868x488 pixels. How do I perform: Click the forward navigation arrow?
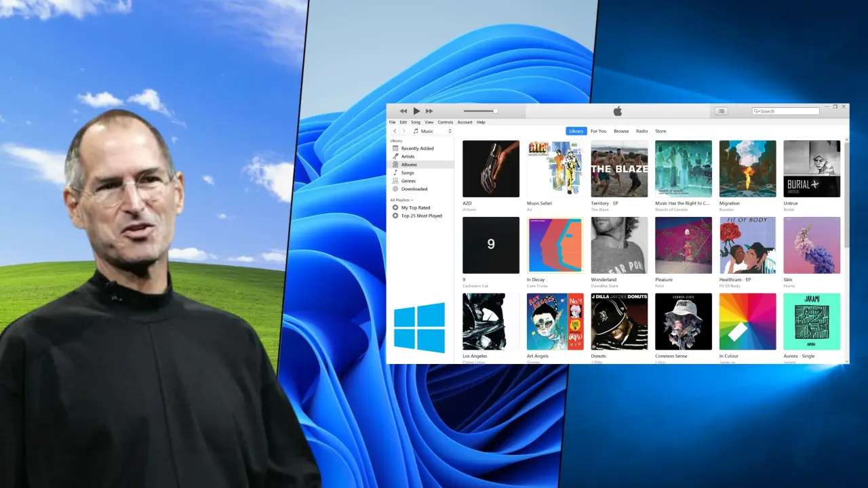(404, 131)
